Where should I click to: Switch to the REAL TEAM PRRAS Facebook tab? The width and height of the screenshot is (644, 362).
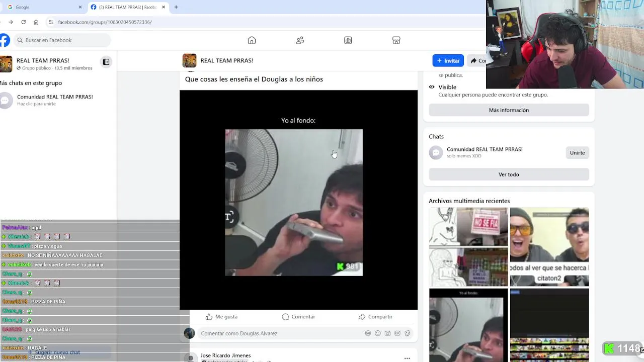pyautogui.click(x=128, y=7)
